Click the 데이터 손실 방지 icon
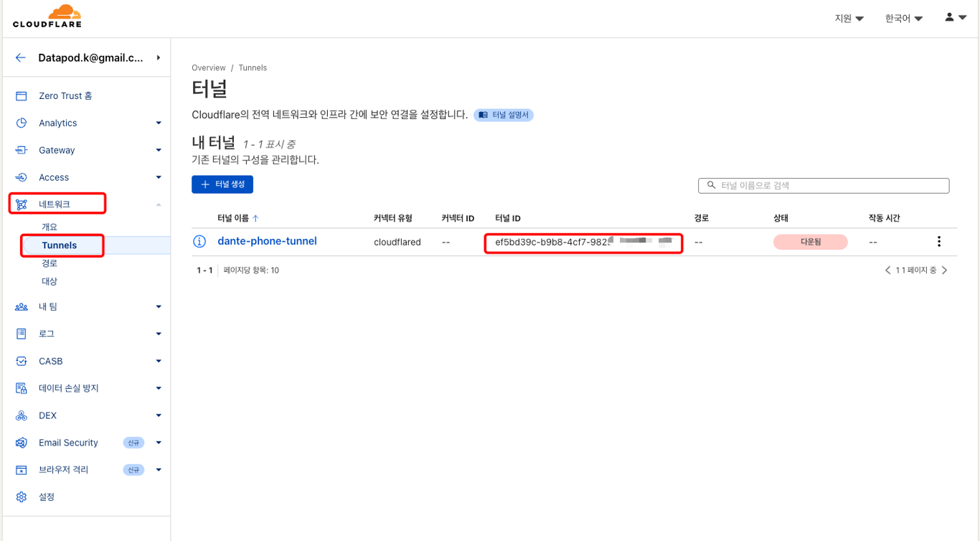The width and height of the screenshot is (980, 541). click(22, 388)
